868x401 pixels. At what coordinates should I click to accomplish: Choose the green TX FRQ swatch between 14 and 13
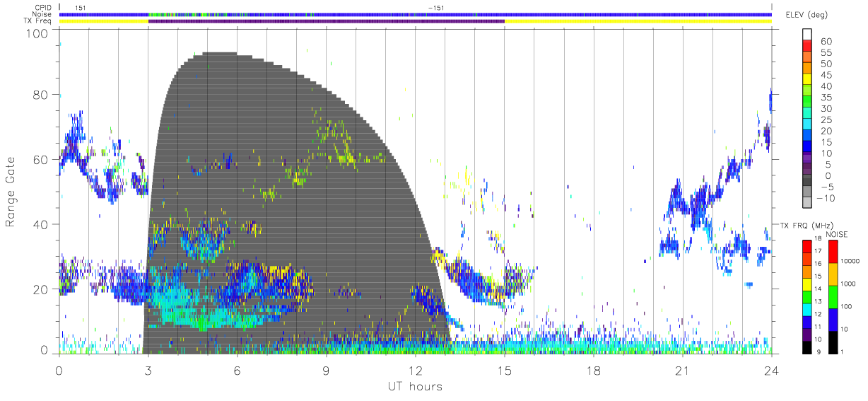pos(807,296)
